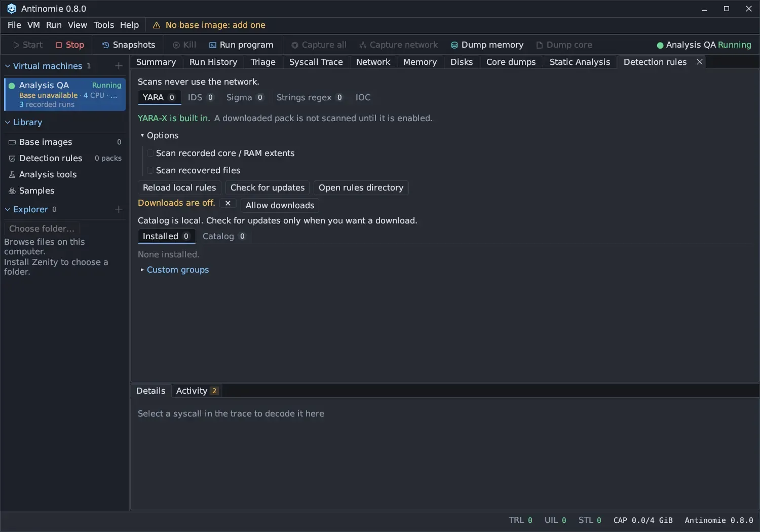Show the Catalog packs tab
The image size is (760, 532).
tap(224, 236)
